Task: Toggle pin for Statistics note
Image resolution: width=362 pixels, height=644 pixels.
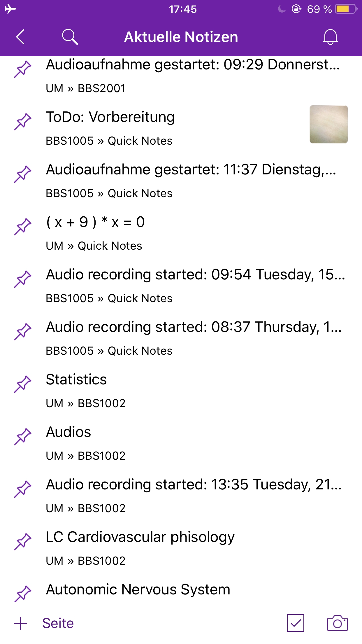Action: click(22, 384)
